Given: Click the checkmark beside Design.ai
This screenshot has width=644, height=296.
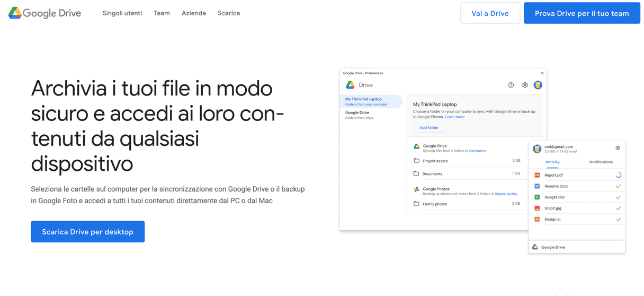Looking at the screenshot, I should 619,219.
